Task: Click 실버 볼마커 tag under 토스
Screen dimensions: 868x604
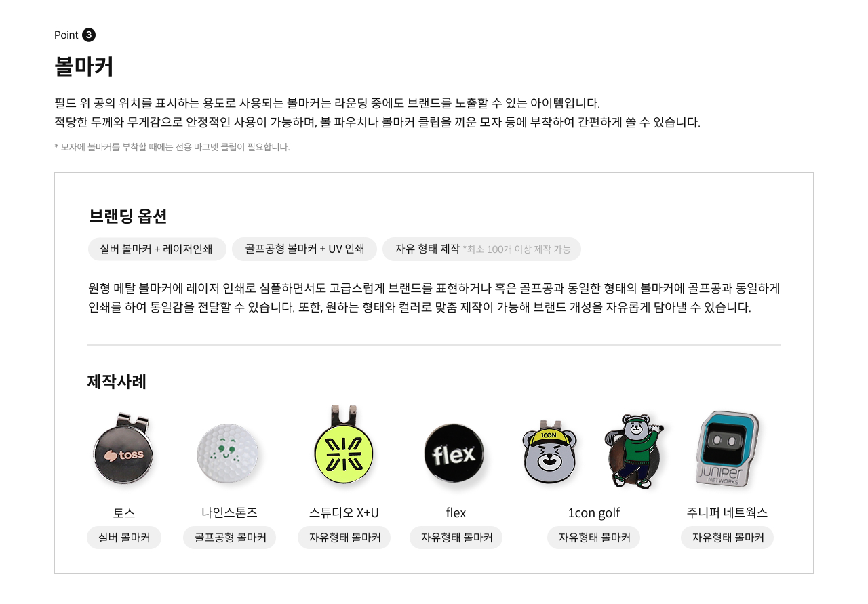Action: pyautogui.click(x=124, y=538)
